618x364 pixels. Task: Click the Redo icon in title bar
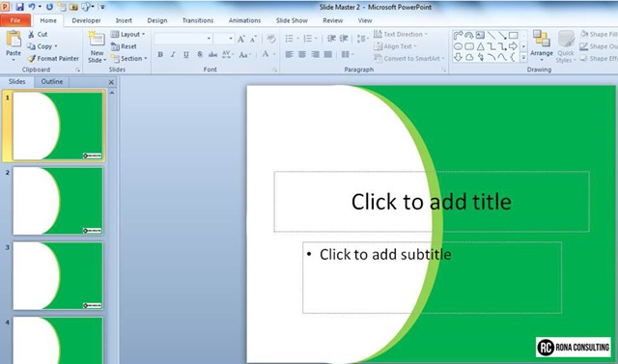[49, 7]
